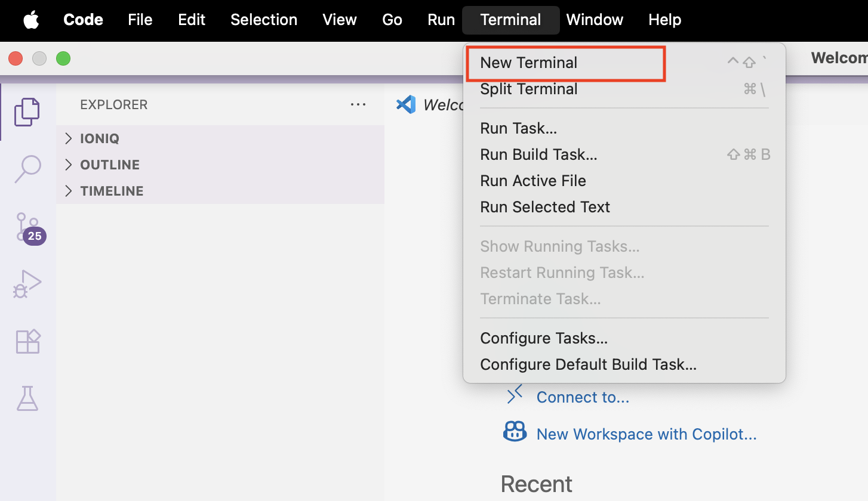Select Run Build Task...
This screenshot has height=501, width=868.
624,154
